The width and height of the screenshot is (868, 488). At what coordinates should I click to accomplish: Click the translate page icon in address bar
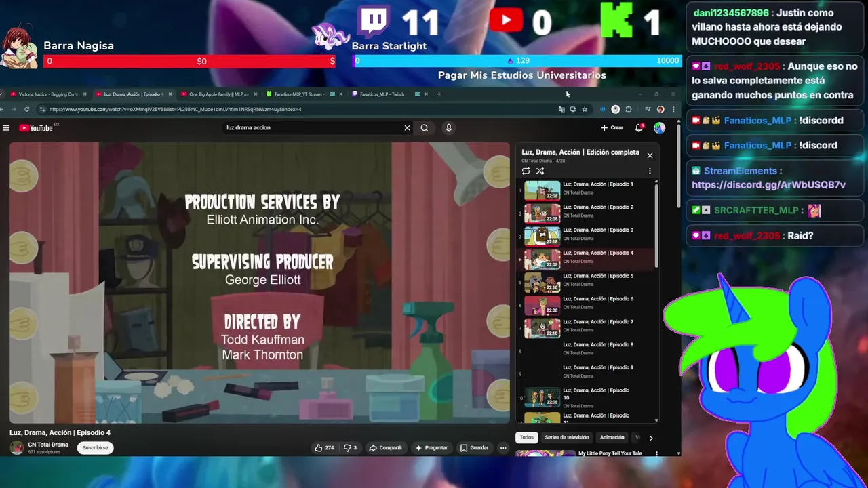561,109
